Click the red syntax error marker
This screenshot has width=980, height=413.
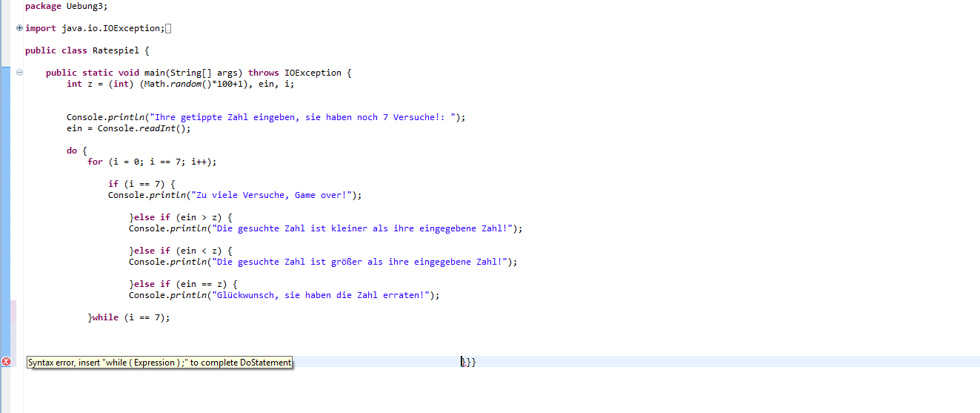tap(6, 362)
